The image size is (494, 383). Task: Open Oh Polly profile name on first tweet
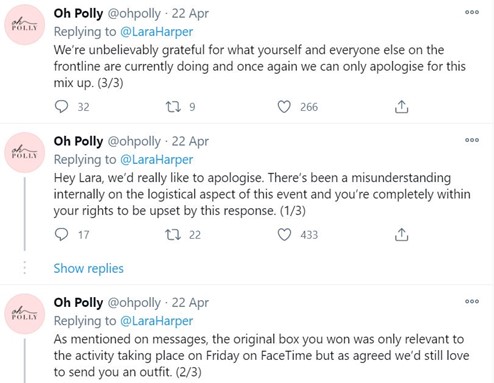pos(78,13)
